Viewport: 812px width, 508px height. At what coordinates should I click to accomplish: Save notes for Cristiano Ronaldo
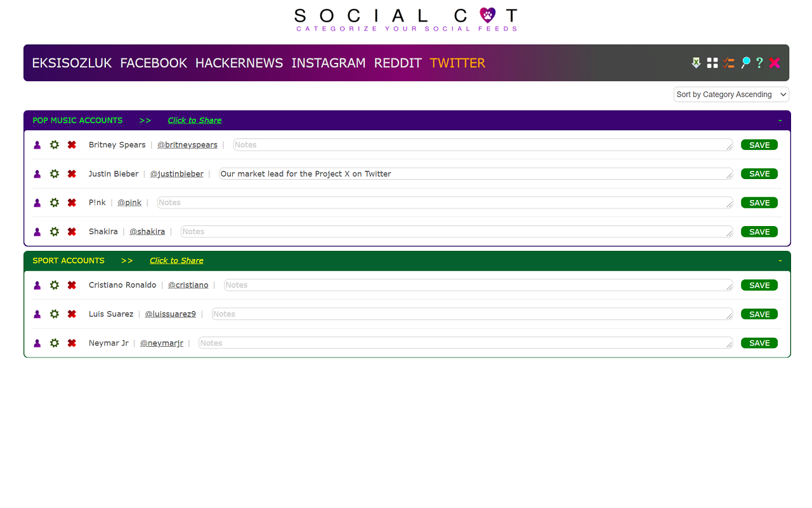[759, 285]
